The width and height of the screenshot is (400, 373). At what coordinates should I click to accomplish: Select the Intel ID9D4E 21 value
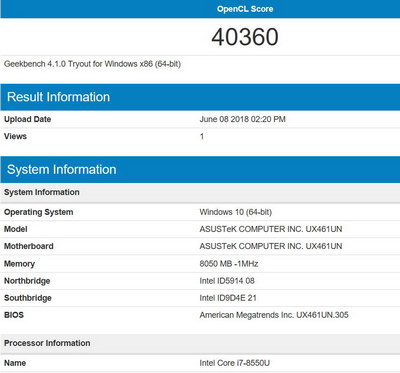(x=228, y=298)
